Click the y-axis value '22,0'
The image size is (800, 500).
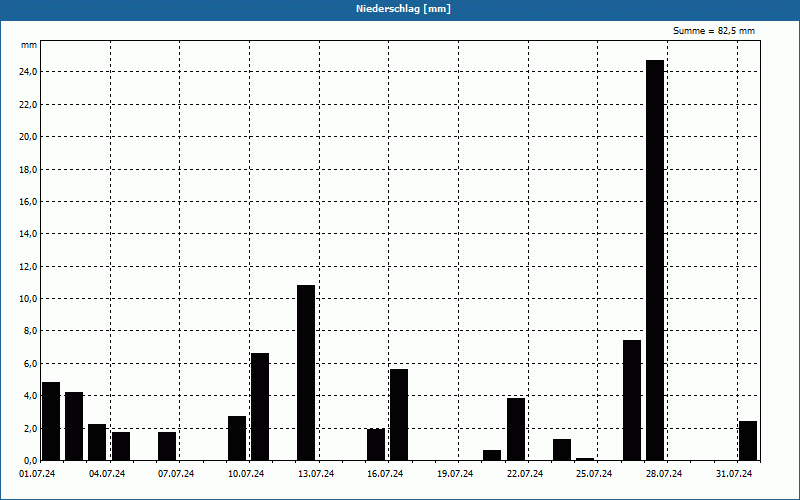pyautogui.click(x=28, y=105)
